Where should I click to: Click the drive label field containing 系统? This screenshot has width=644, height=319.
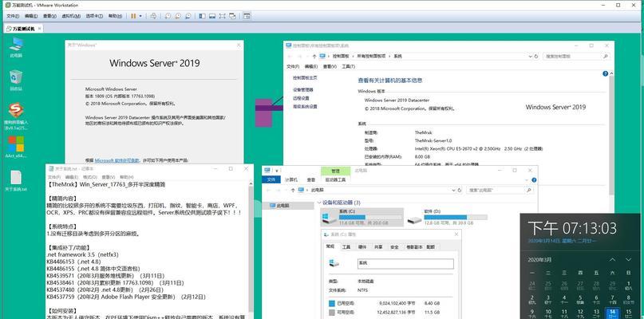coord(405,264)
